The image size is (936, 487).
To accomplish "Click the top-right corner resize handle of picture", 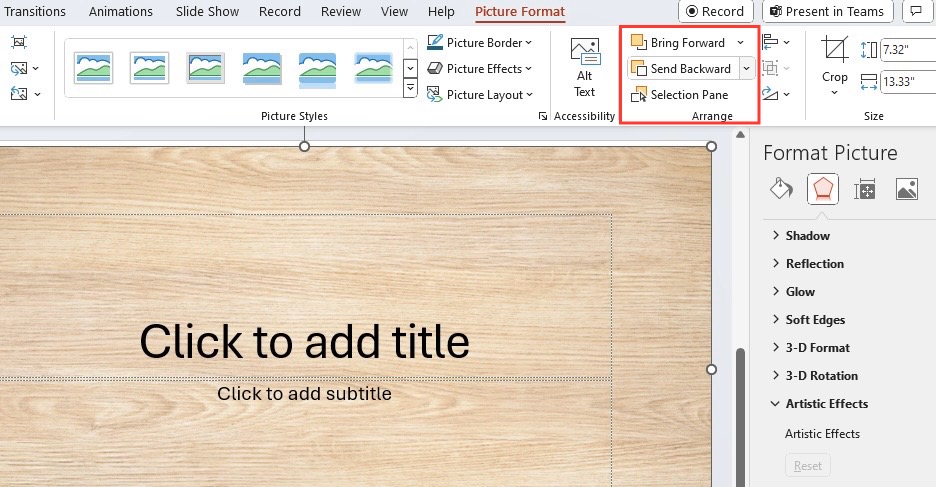I will pyautogui.click(x=711, y=146).
